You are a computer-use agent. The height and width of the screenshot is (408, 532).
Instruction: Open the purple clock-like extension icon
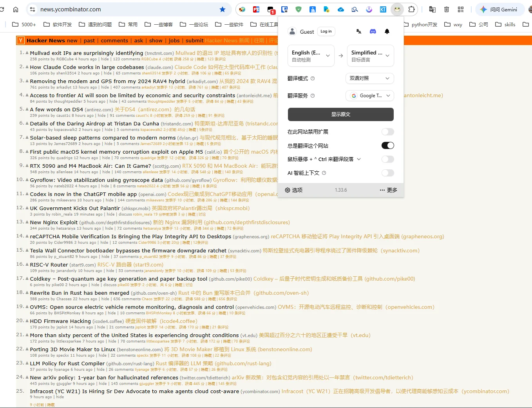point(369,9)
